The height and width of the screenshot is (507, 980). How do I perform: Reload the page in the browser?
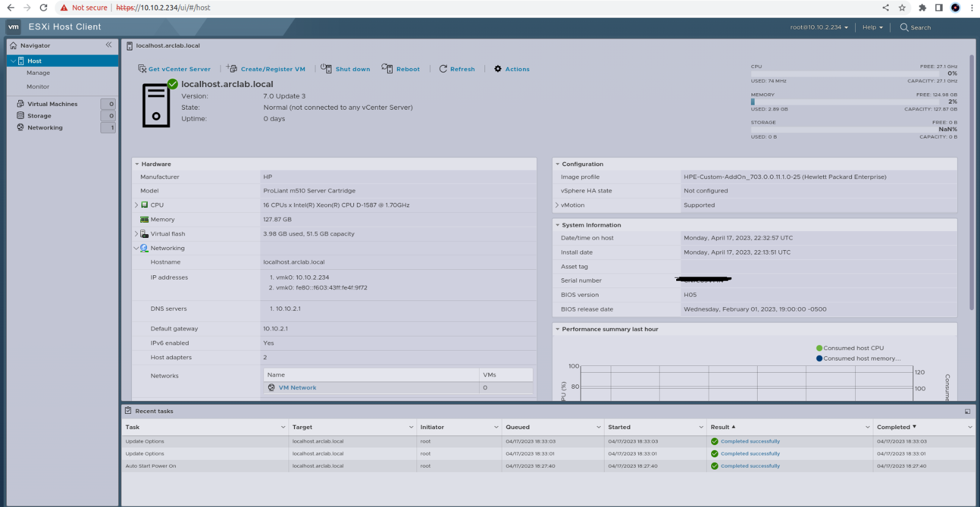[x=43, y=8]
